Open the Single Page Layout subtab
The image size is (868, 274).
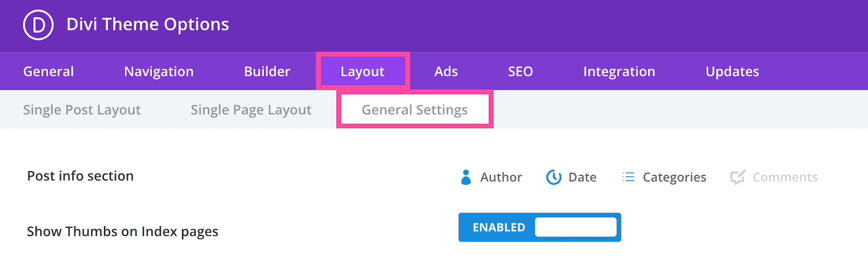coord(251,110)
